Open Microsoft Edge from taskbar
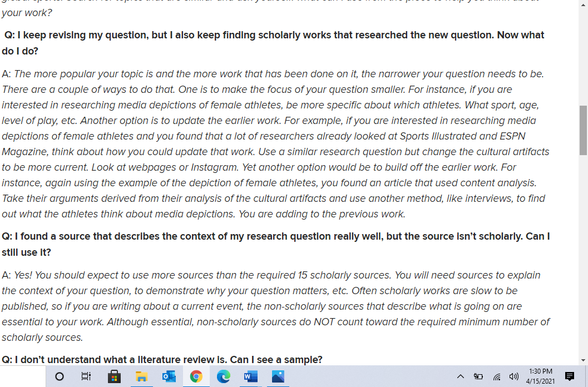The height and width of the screenshot is (387, 588). pyautogui.click(x=223, y=376)
